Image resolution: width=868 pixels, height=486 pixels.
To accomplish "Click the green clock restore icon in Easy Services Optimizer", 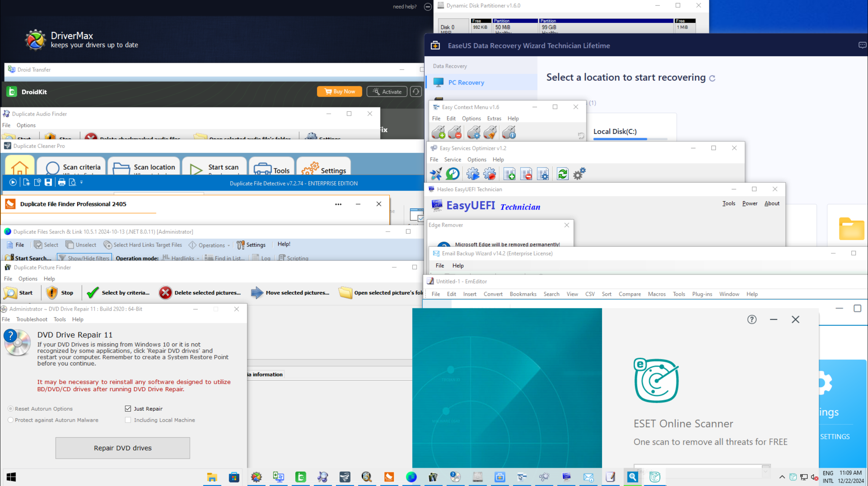I will pyautogui.click(x=453, y=174).
